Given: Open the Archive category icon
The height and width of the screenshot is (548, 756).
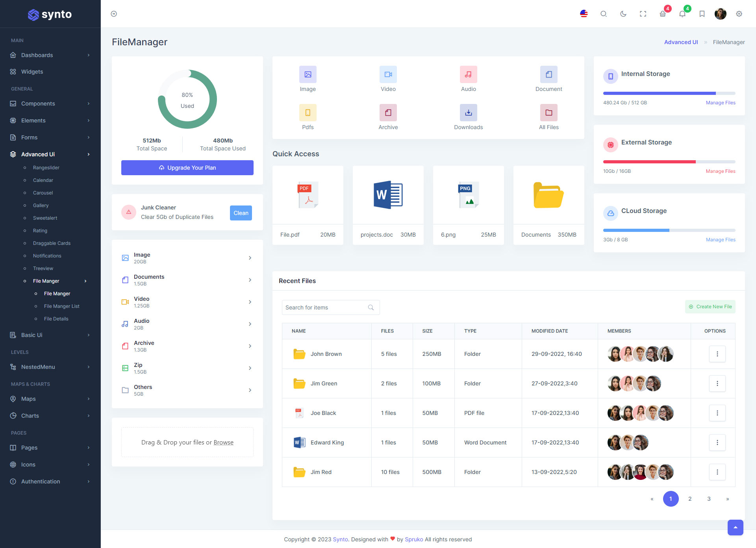Looking at the screenshot, I should pyautogui.click(x=388, y=113).
